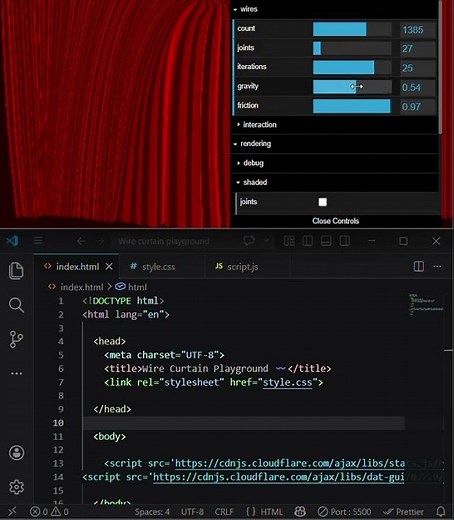Open the Copilot status icon in status bar

click(x=300, y=512)
